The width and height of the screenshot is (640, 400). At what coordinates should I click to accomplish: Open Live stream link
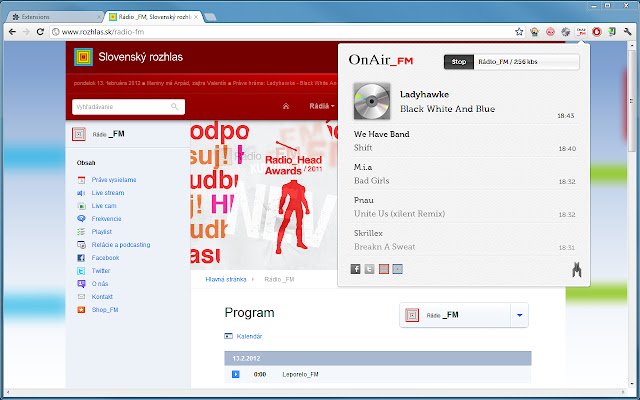click(x=108, y=193)
